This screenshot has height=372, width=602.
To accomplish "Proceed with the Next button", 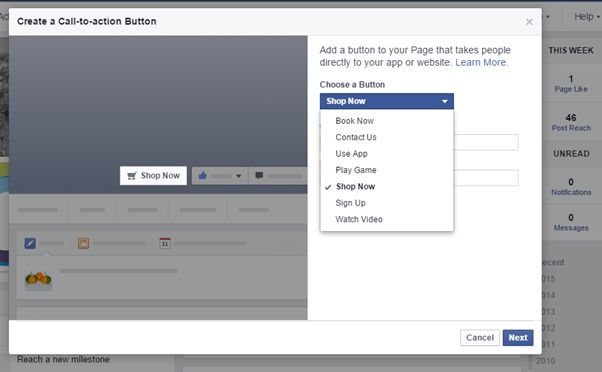I will click(x=518, y=337).
